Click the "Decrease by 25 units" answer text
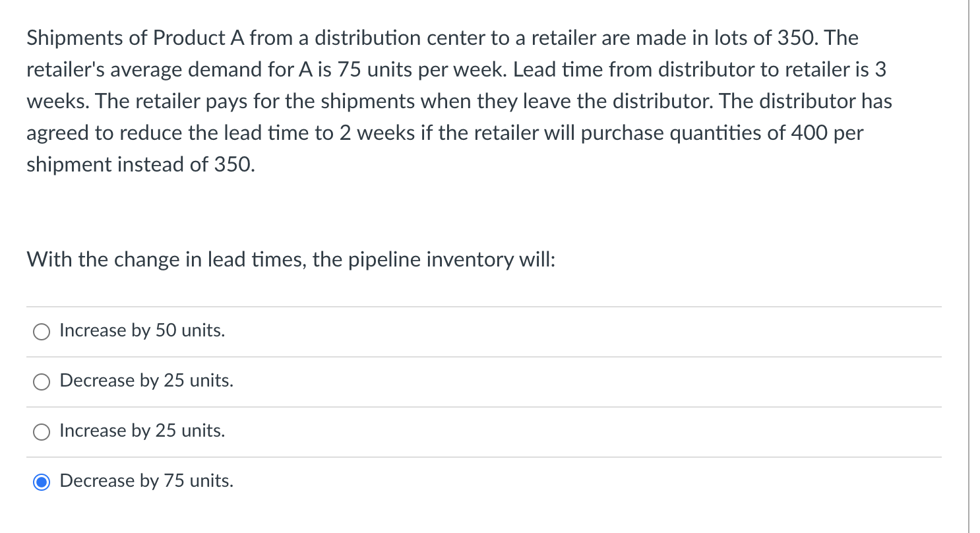The width and height of the screenshot is (980, 533). (146, 381)
